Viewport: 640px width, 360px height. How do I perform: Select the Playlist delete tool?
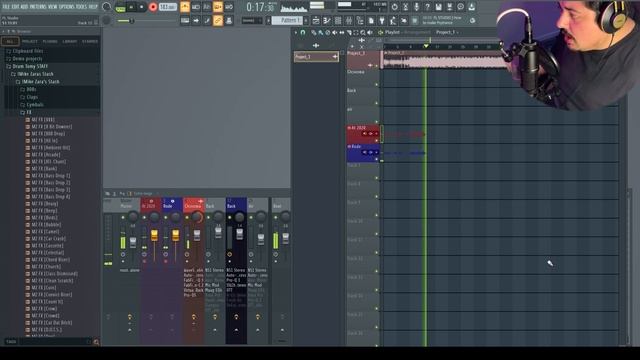pos(327,33)
